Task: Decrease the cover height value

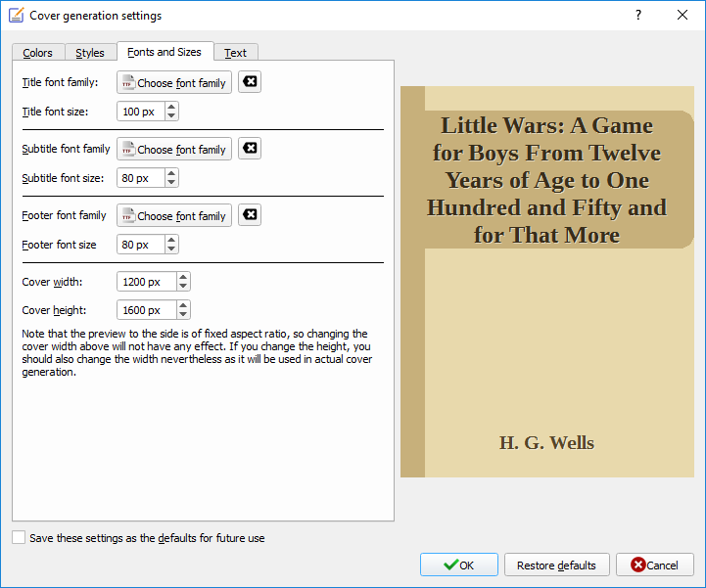Action: (183, 315)
